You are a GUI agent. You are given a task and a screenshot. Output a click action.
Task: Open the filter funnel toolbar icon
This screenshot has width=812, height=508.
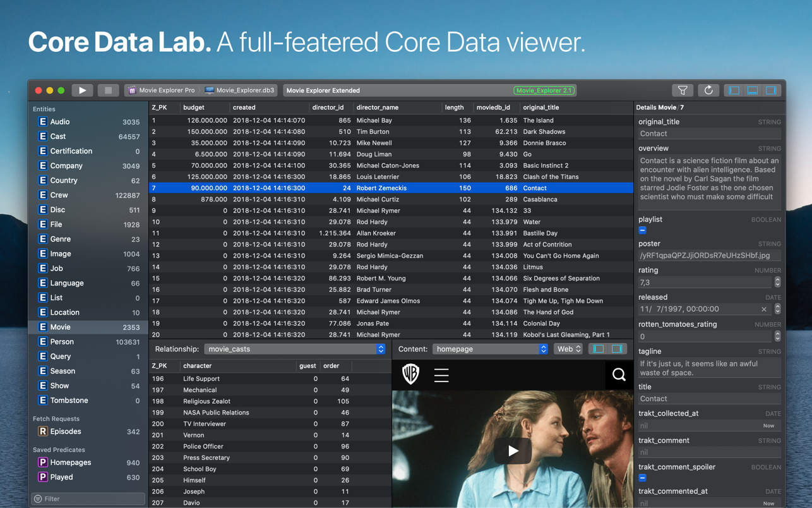point(683,90)
